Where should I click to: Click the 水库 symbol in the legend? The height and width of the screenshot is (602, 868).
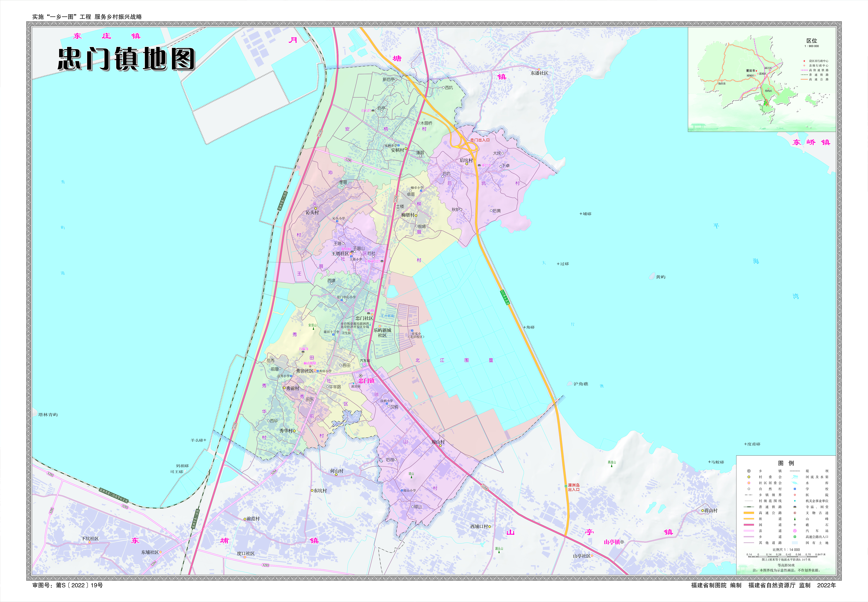pos(795,483)
